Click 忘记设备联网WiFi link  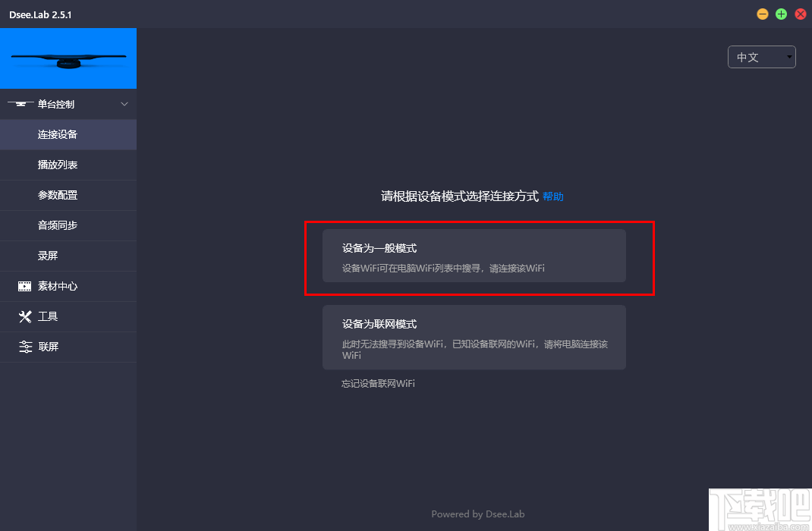pos(377,383)
